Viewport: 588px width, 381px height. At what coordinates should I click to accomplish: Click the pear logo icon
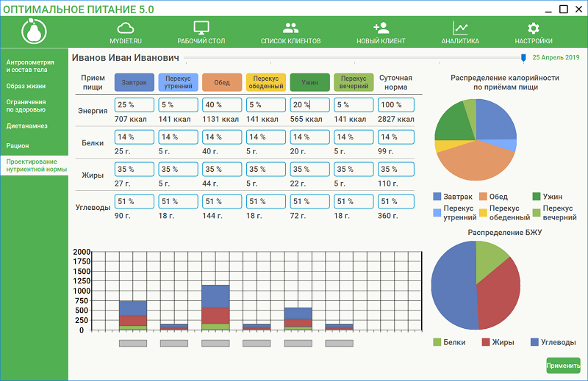pos(33,32)
